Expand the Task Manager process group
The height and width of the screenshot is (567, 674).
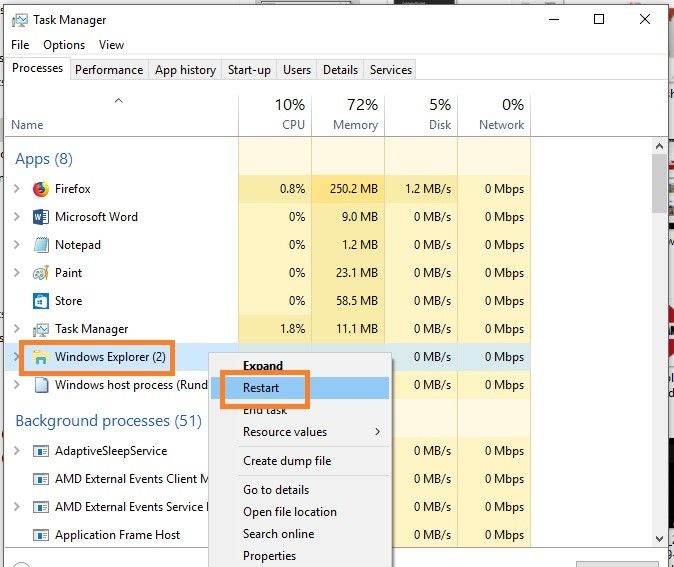[x=17, y=329]
